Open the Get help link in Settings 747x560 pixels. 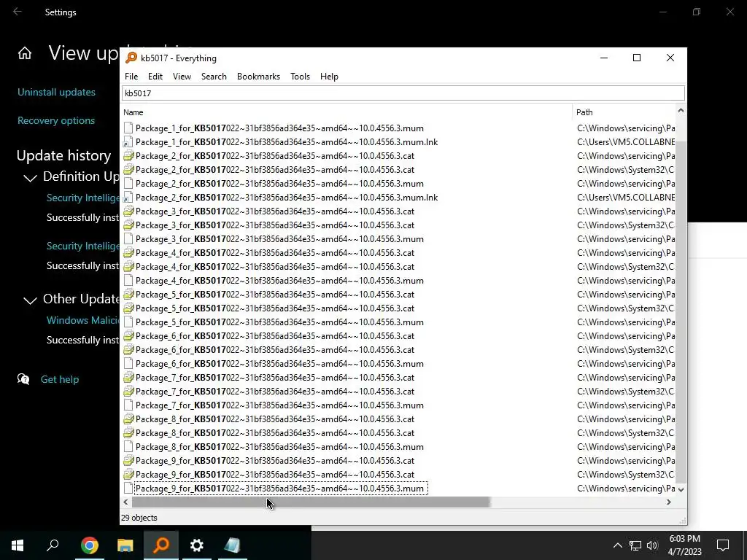(x=60, y=379)
